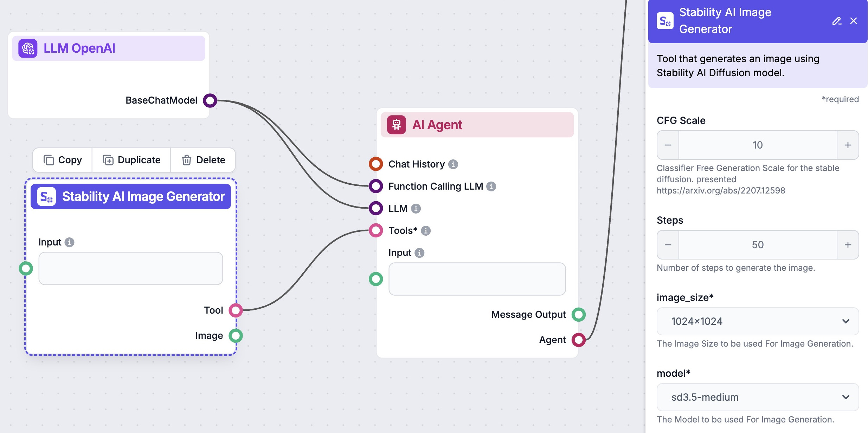Click the CFG Scale value field
This screenshot has width=868, height=433.
[x=758, y=145]
